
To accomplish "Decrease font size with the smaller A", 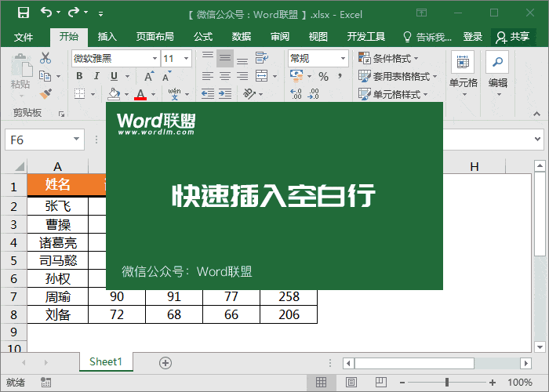I will click(x=166, y=76).
